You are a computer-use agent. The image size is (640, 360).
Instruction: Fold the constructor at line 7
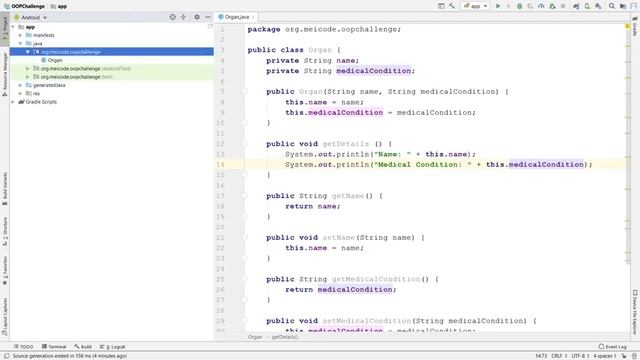pos(244,91)
